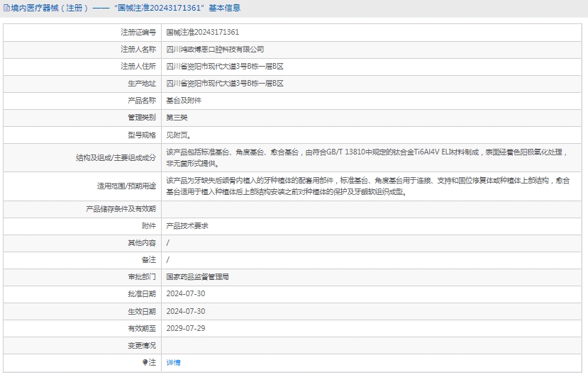Click the icon before the page header title

click(6, 9)
